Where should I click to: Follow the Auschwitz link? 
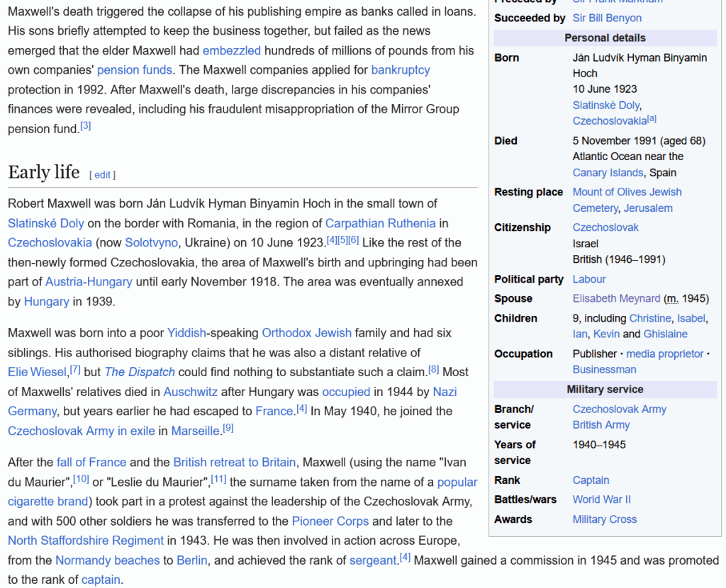pos(190,392)
